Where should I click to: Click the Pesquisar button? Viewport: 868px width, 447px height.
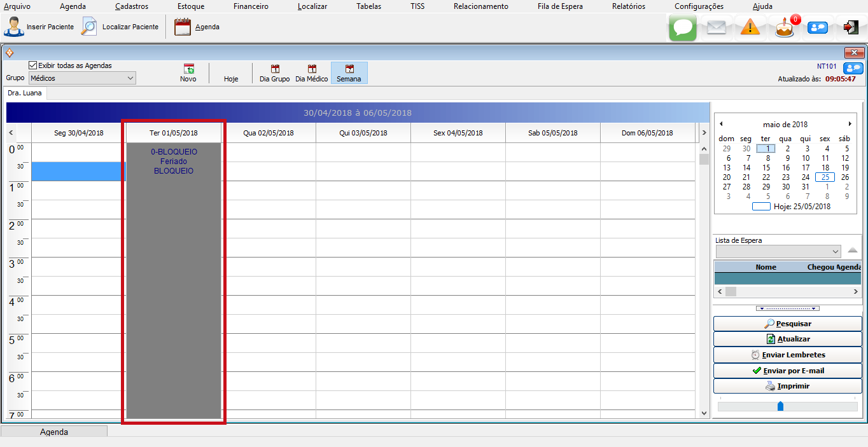[x=787, y=324]
